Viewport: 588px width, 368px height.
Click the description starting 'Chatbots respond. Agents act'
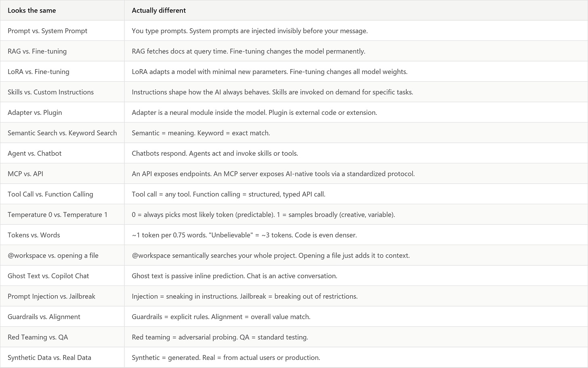215,153
